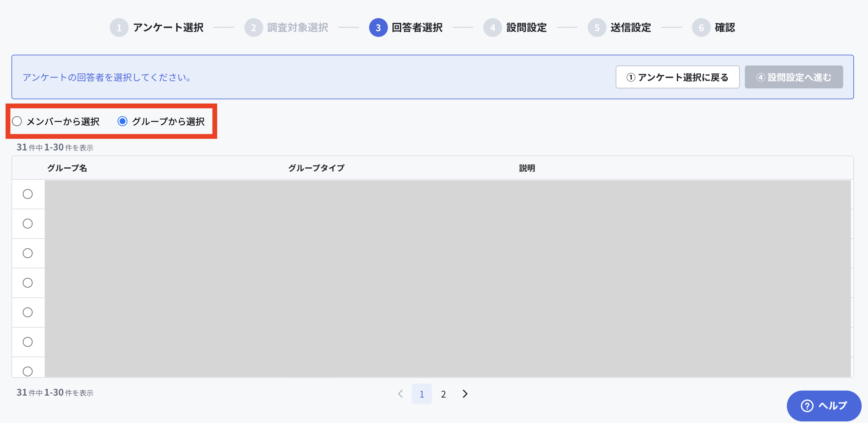Screen dimensions: 868x423
Task: Click the アンケートの回答者を選択してください instruction text
Action: pyautogui.click(x=107, y=77)
